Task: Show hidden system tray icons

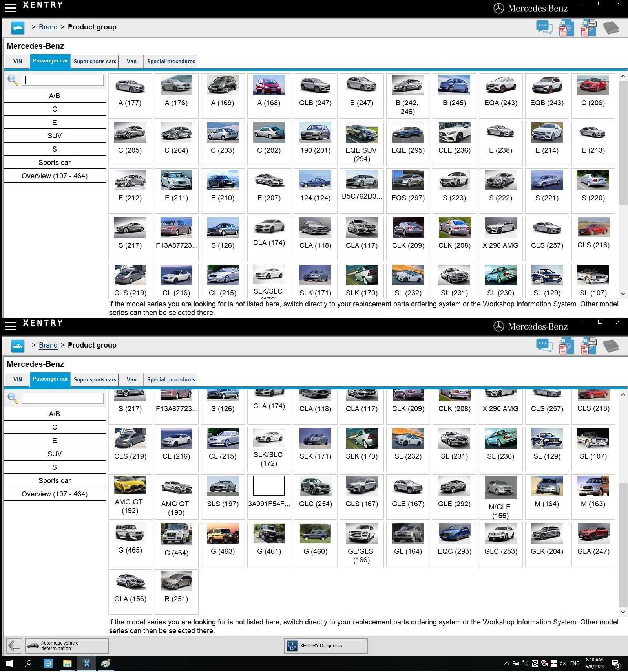Action: click(x=506, y=663)
